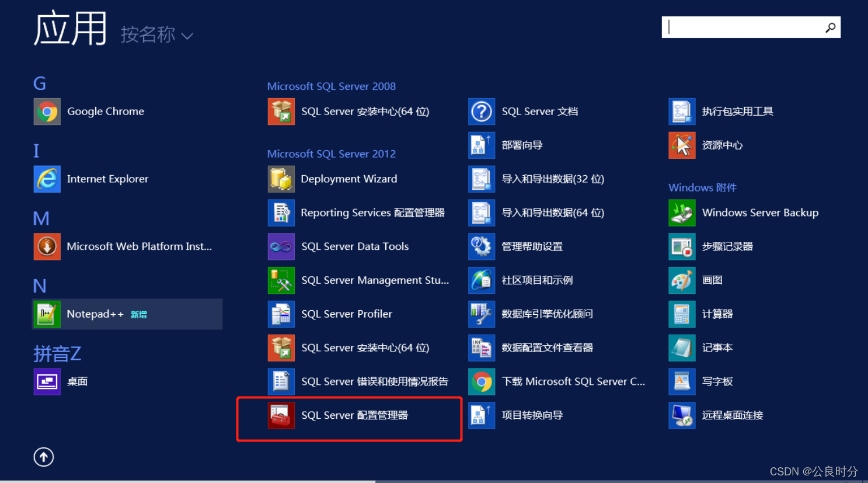Open SQL Server 配置管理器 toolbox icon
This screenshot has height=483, width=868.
click(281, 416)
